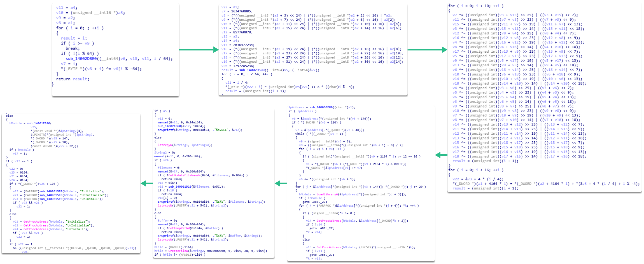Click the "for ( i = 0; i < 10; ++i )" loop header
The image size is (644, 264).
click(476, 6)
